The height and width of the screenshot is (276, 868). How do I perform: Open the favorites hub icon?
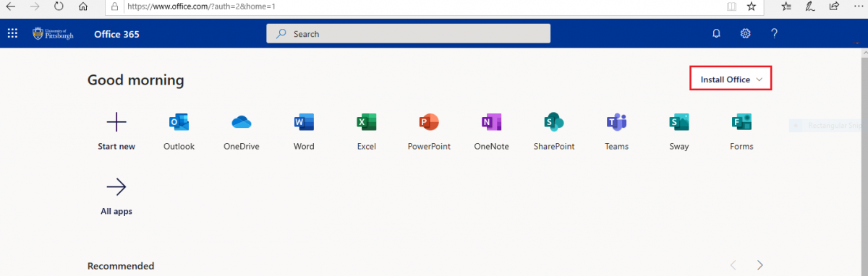coord(786,7)
